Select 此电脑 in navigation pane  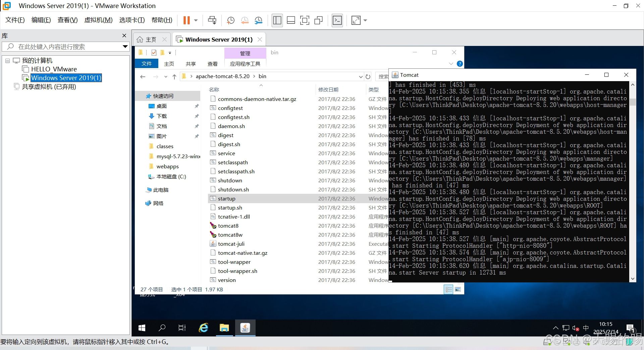coord(161,190)
